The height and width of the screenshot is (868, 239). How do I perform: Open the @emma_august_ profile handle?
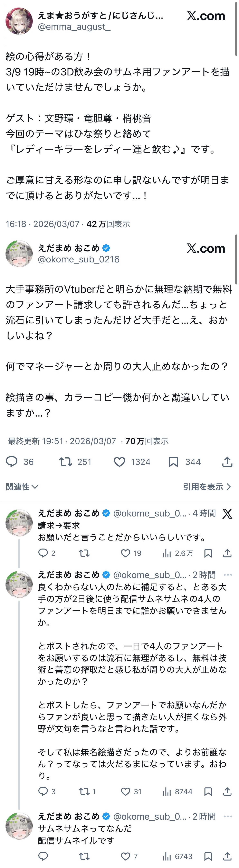coord(74,27)
